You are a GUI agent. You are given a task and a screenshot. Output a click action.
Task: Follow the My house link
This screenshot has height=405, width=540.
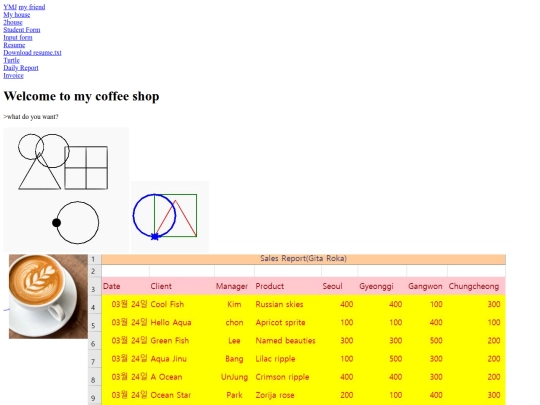point(17,14)
